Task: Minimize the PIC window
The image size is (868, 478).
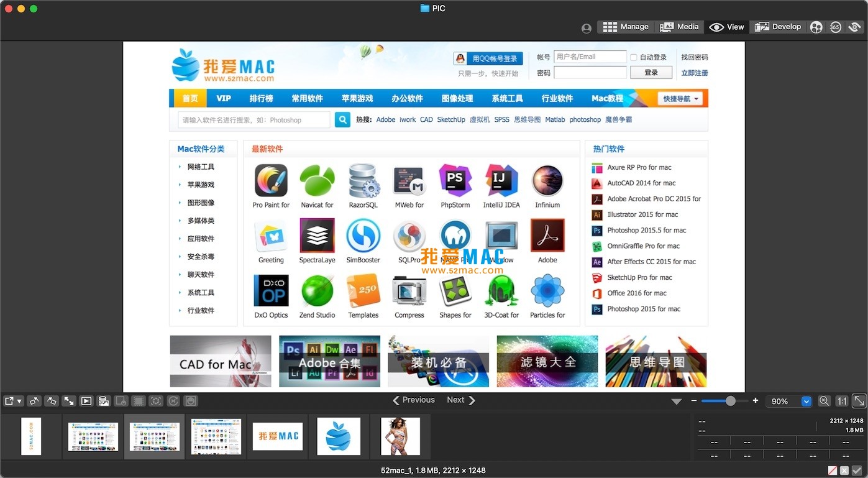Action: click(x=21, y=9)
